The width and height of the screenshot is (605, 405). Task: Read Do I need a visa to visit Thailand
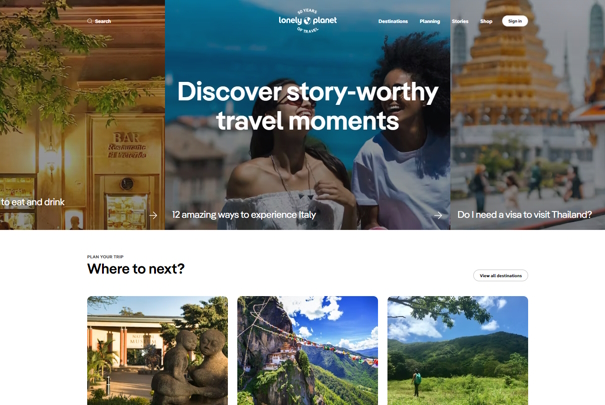pyautogui.click(x=524, y=215)
